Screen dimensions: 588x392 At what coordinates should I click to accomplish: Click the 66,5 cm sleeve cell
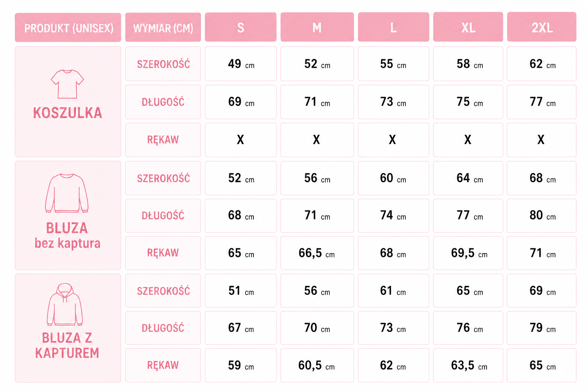point(317,253)
